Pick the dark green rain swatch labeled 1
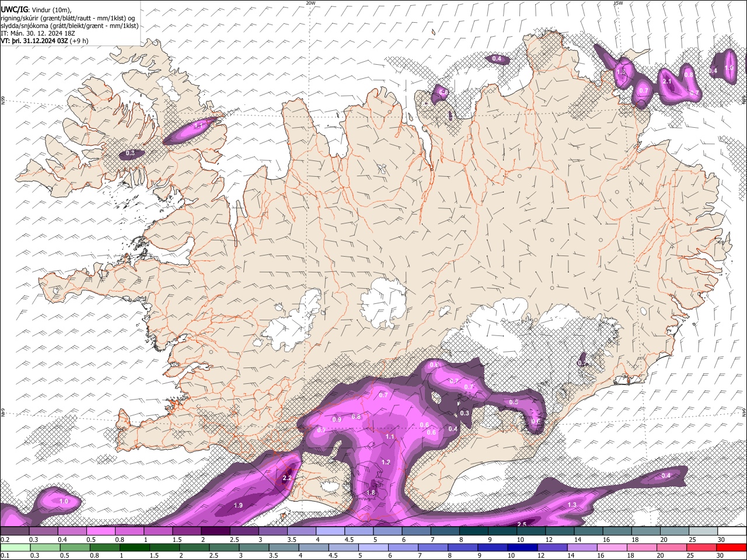 pyautogui.click(x=134, y=547)
